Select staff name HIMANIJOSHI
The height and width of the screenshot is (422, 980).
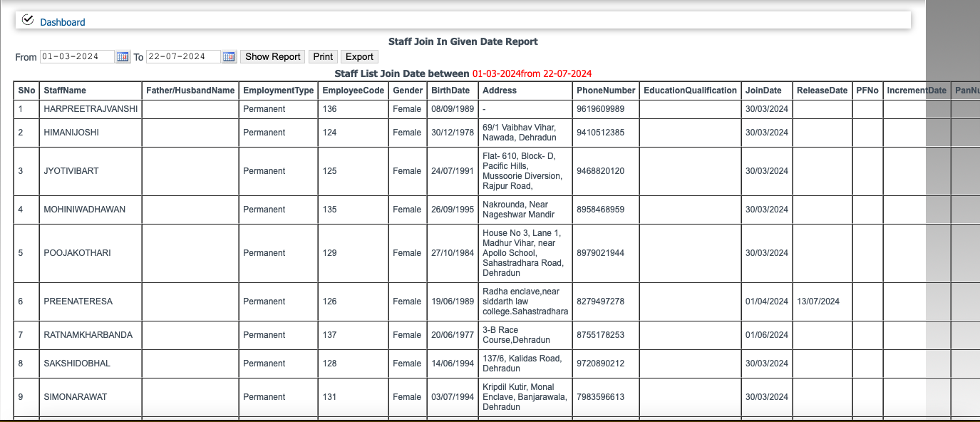click(x=71, y=133)
